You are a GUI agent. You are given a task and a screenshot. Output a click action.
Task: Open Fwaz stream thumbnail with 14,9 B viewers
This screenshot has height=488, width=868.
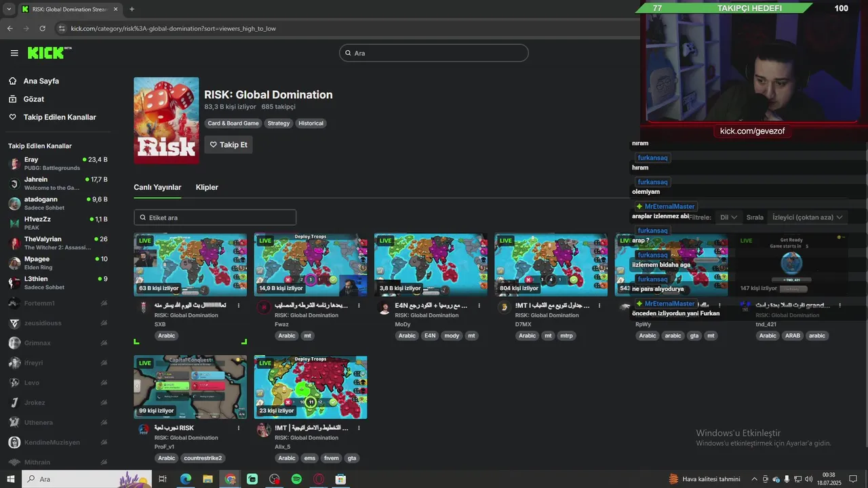coord(311,265)
